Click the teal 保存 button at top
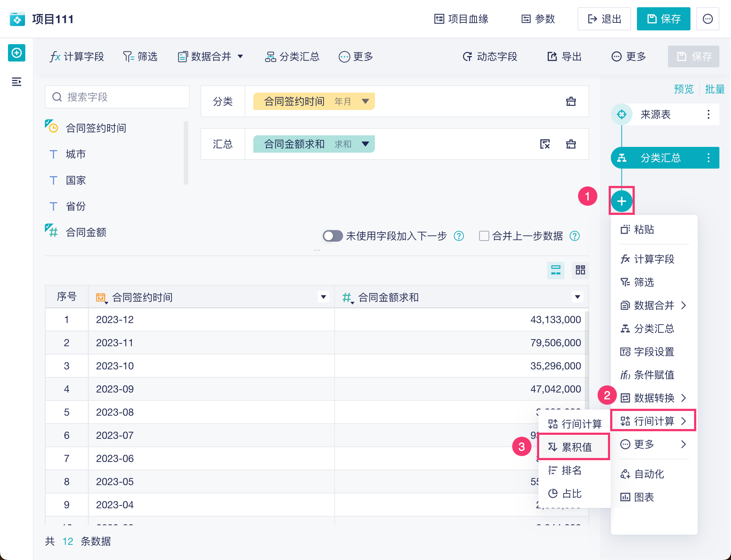This screenshot has width=731, height=560. tap(663, 19)
